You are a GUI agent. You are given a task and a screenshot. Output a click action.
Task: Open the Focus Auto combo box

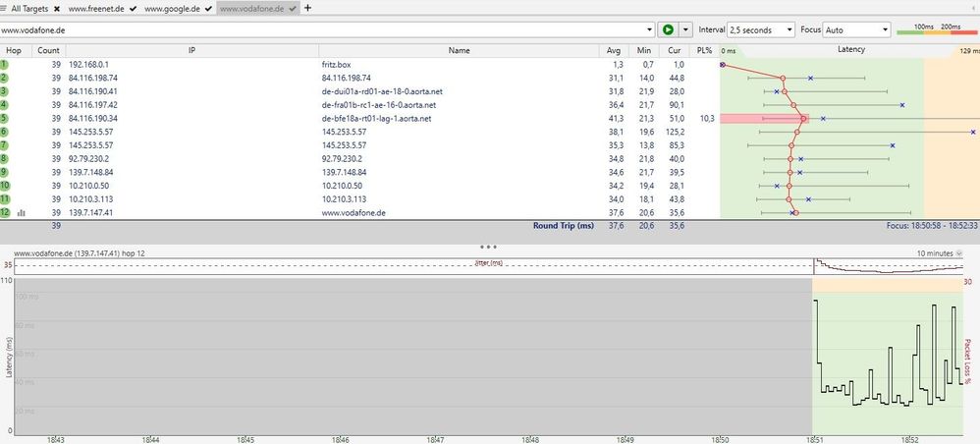click(856, 29)
